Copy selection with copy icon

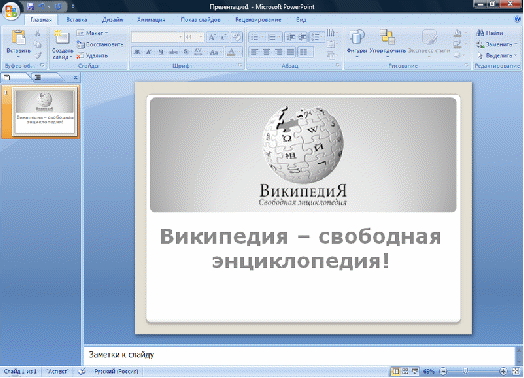click(38, 44)
